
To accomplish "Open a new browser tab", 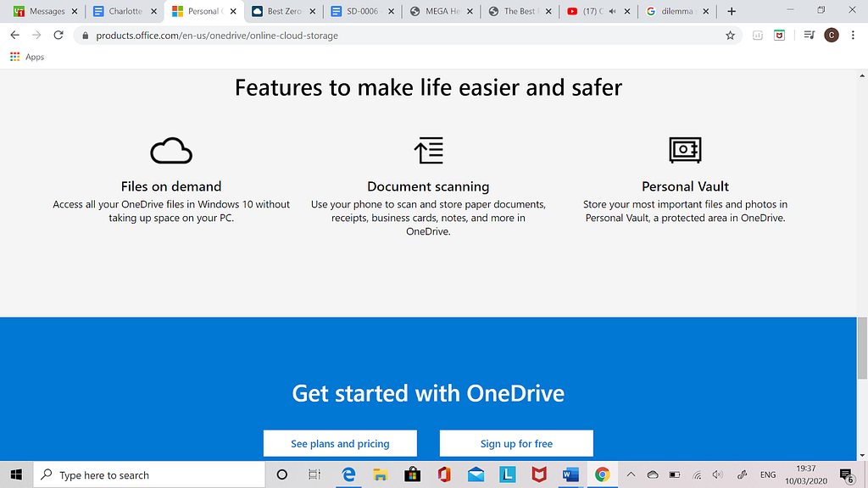I will tap(732, 11).
